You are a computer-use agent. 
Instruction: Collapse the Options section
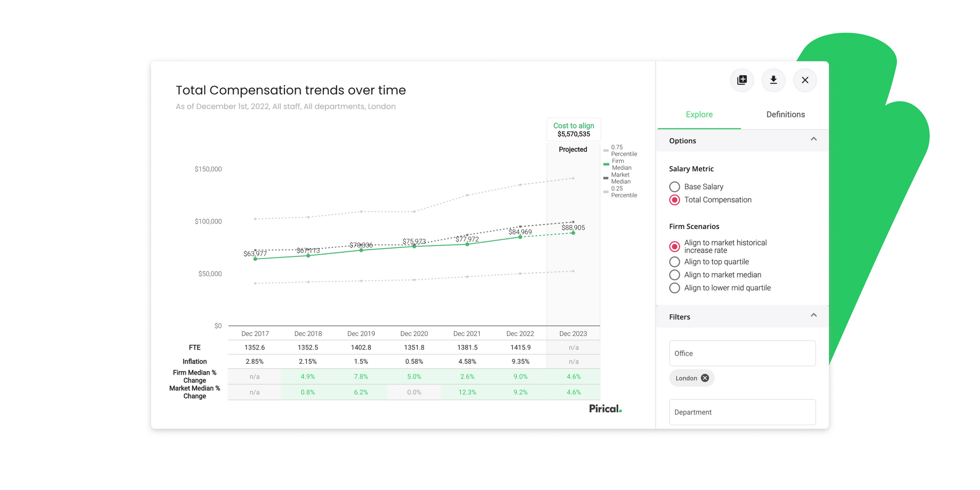[814, 139]
